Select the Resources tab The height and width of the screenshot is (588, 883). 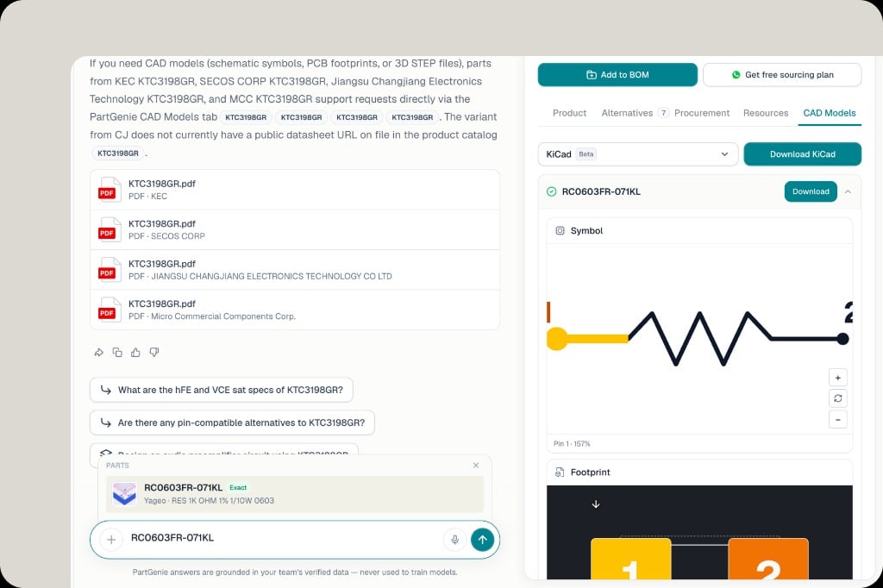(766, 113)
